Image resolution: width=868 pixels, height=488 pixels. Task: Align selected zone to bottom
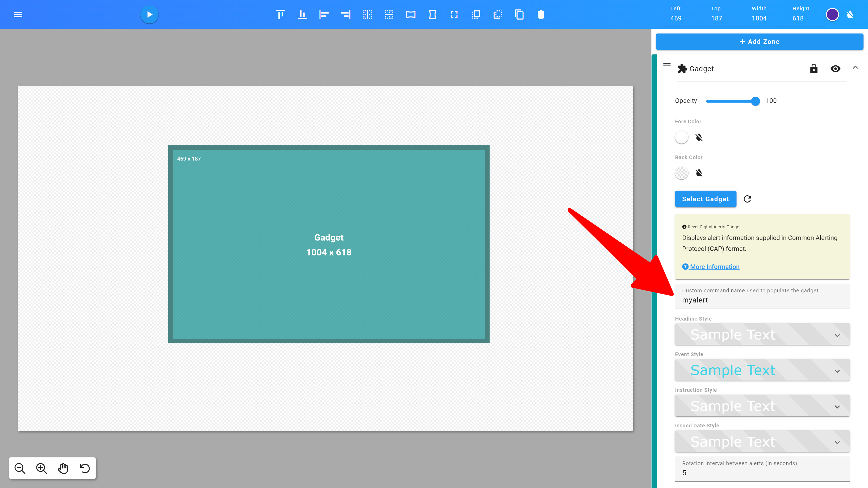click(302, 14)
